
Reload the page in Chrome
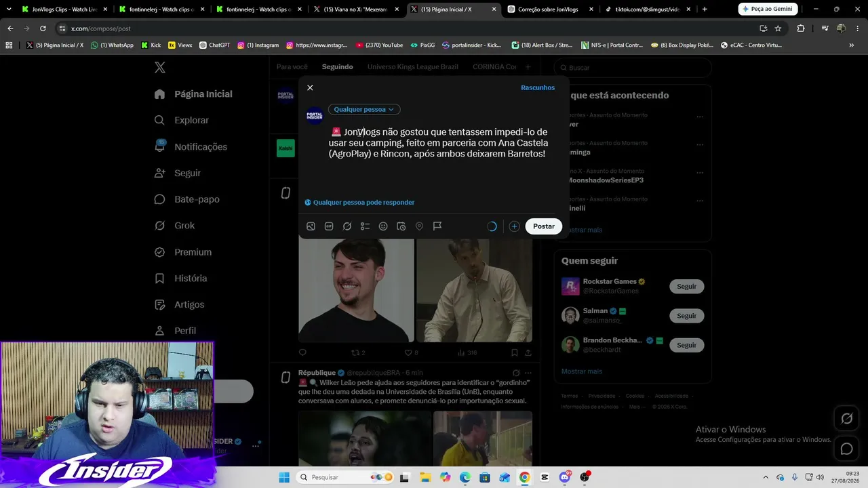coord(43,28)
